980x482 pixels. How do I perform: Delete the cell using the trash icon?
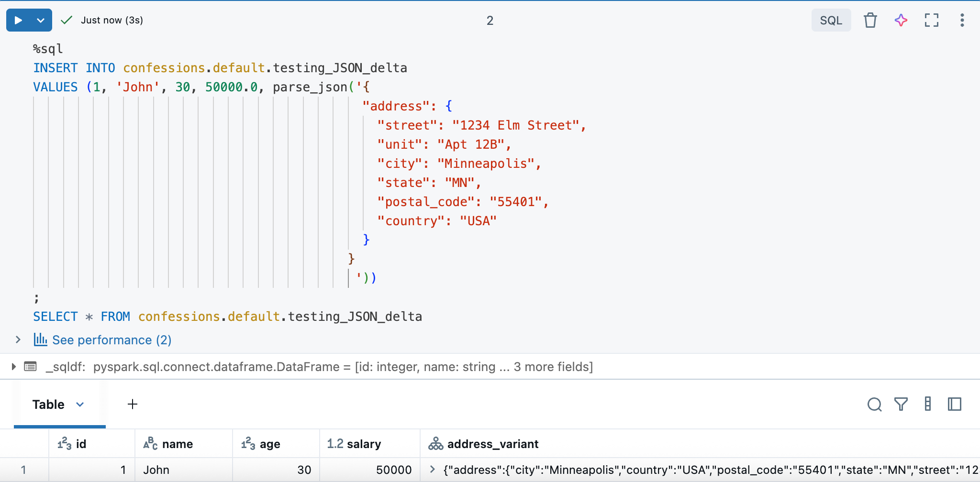coord(870,20)
